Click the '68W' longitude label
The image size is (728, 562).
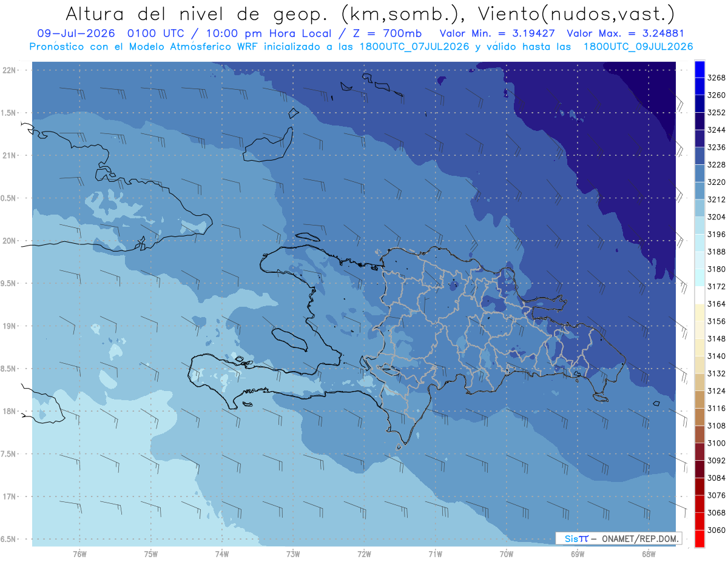click(x=648, y=554)
